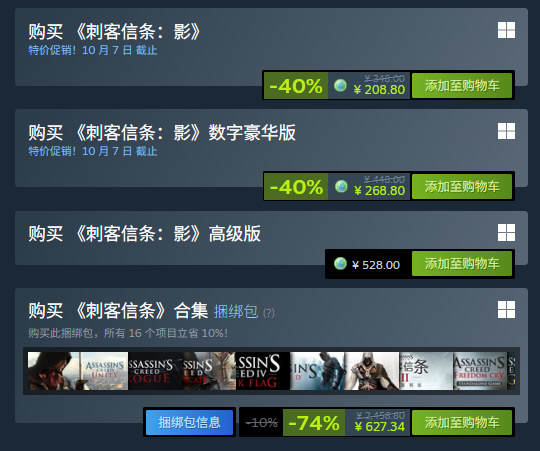Add 刺客信条 合集 bundle to cart
Screen dimensions: 540x451
[x=461, y=422]
